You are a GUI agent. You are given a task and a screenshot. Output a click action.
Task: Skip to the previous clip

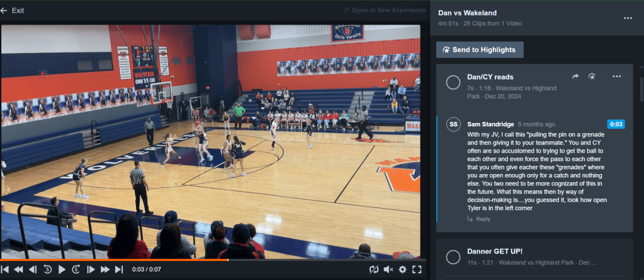(x=5, y=269)
